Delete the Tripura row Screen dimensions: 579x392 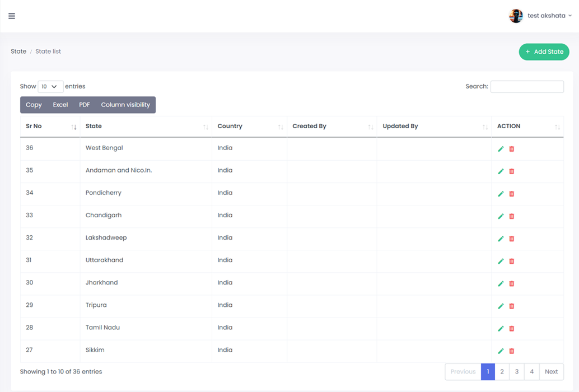pos(511,306)
